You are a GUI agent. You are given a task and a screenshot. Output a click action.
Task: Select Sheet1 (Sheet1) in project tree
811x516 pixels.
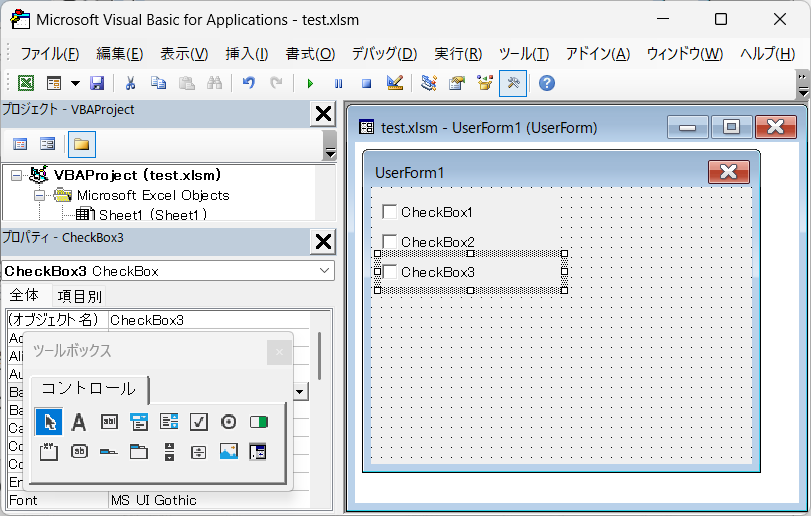pyautogui.click(x=153, y=215)
